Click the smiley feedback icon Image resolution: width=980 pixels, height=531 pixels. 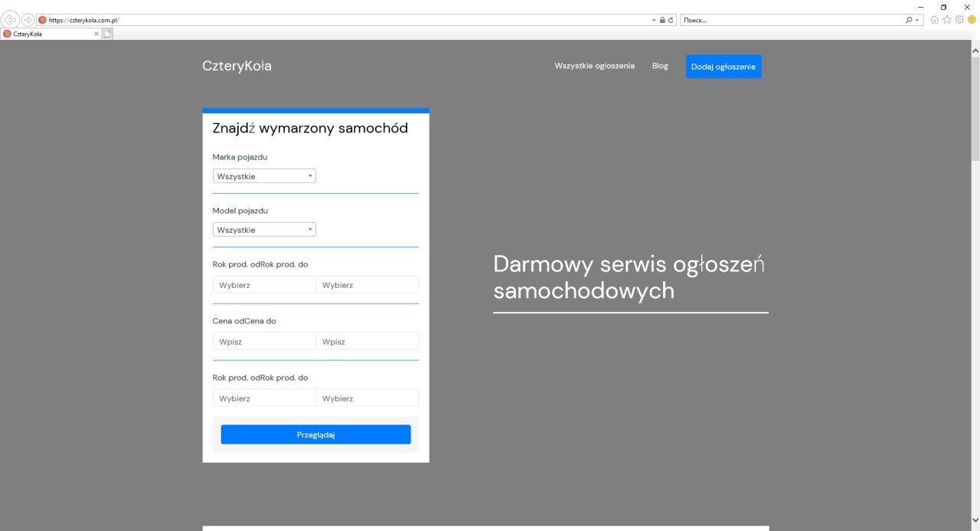(972, 20)
